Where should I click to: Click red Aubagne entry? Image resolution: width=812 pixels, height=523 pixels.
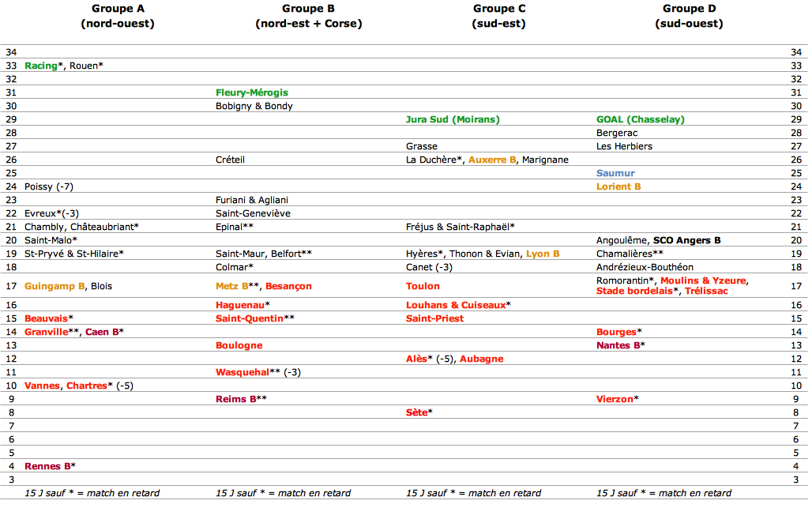(x=481, y=359)
